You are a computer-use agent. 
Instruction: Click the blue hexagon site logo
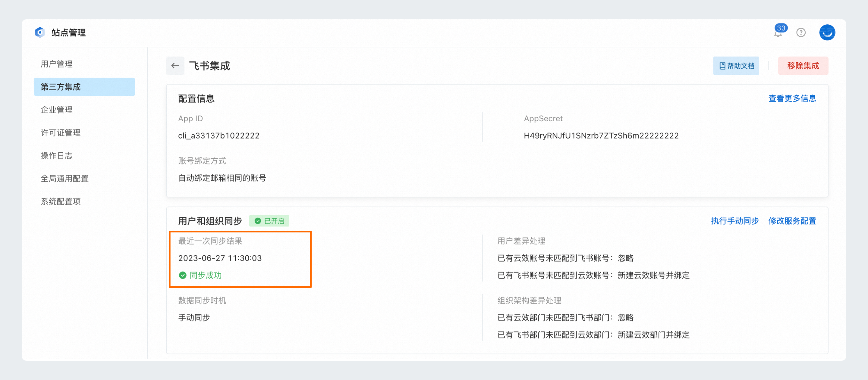(40, 32)
